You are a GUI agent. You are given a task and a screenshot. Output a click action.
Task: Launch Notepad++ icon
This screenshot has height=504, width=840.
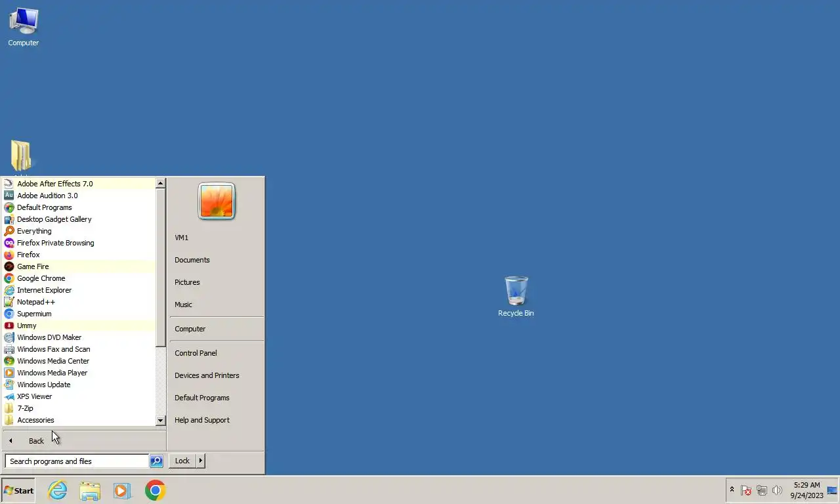(9, 302)
